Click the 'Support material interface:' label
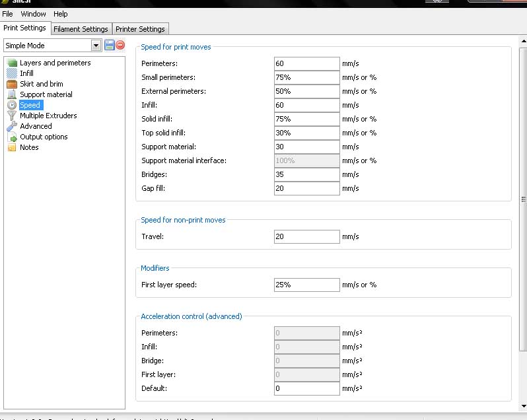 click(184, 160)
